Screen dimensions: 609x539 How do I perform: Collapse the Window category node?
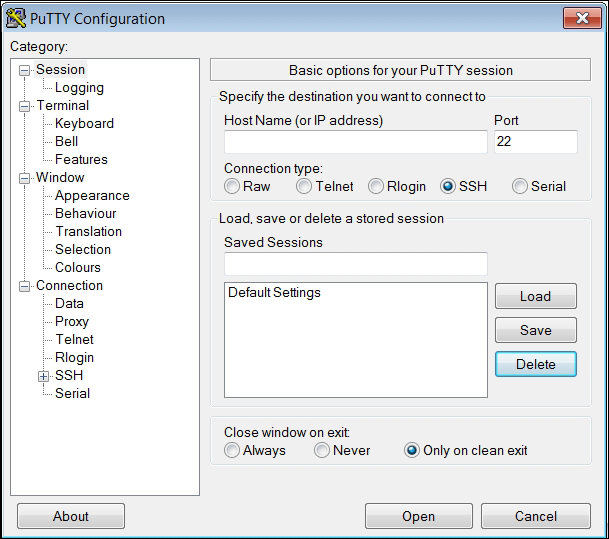[24, 178]
